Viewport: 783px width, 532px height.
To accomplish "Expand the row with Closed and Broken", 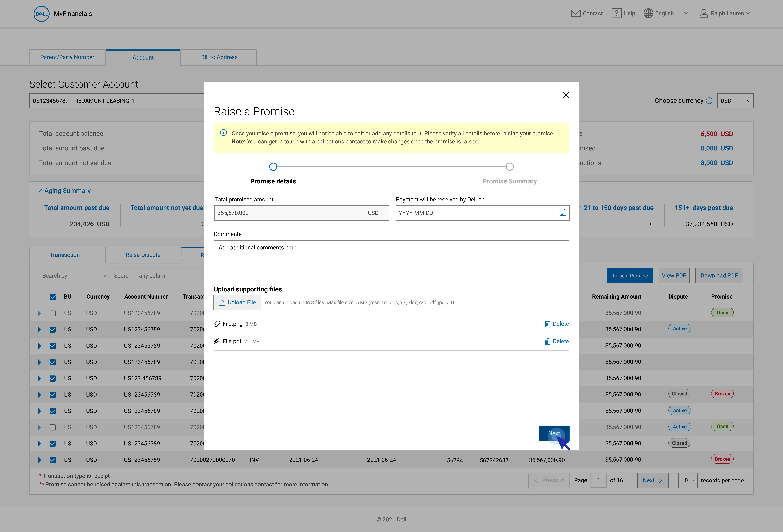I will point(39,395).
